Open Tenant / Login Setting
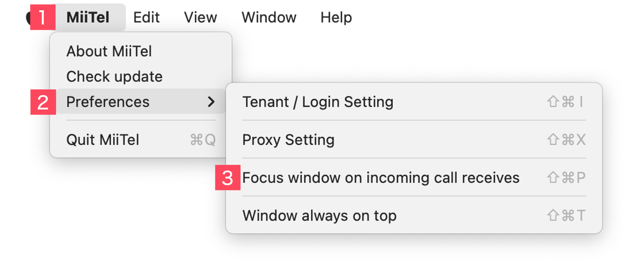The height and width of the screenshot is (262, 644). click(414, 102)
